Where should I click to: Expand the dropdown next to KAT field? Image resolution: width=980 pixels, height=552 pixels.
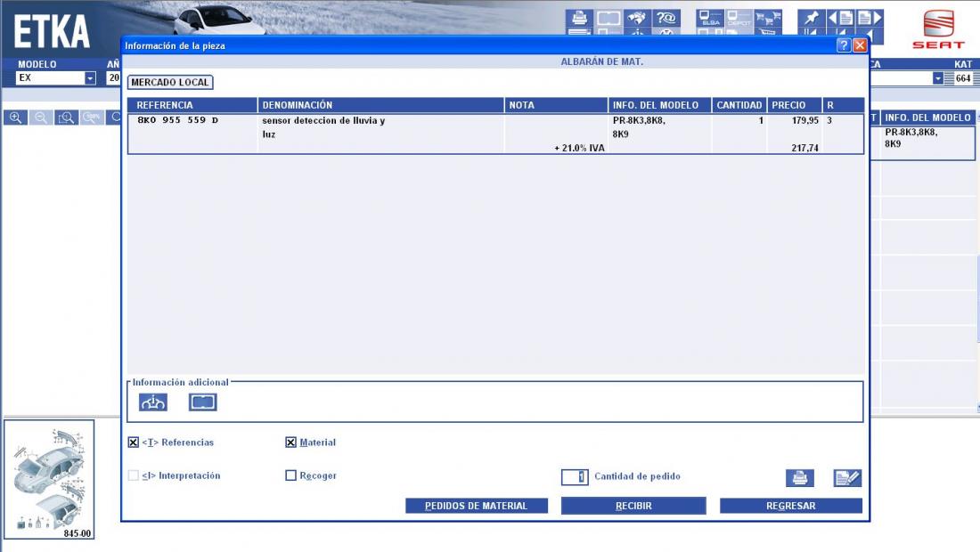937,78
